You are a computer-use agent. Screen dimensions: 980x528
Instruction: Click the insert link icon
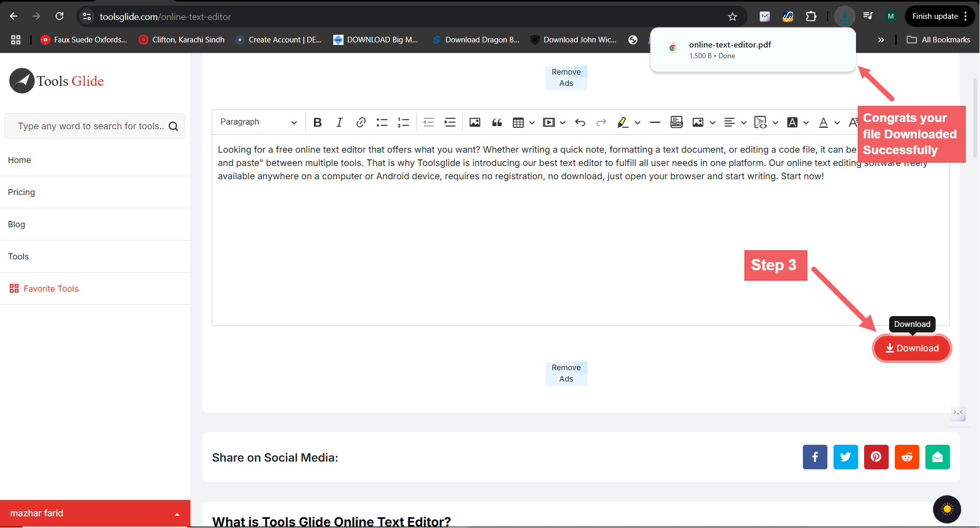coord(361,123)
